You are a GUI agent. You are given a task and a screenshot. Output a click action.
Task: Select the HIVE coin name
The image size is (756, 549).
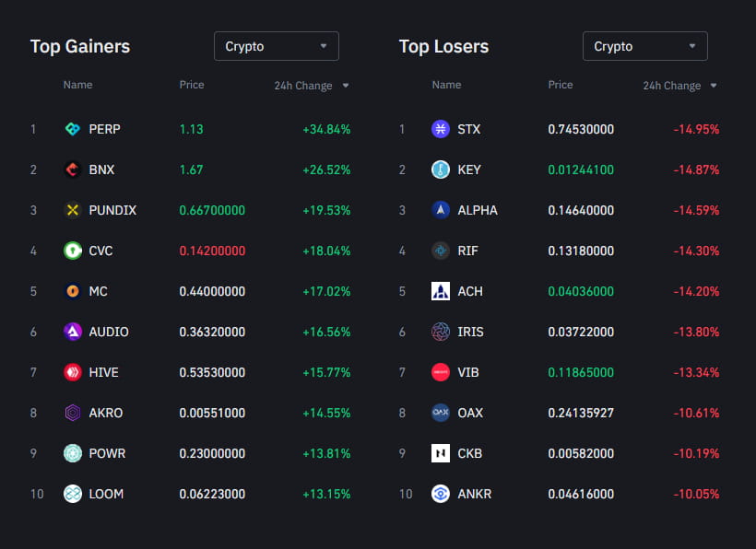(x=103, y=372)
